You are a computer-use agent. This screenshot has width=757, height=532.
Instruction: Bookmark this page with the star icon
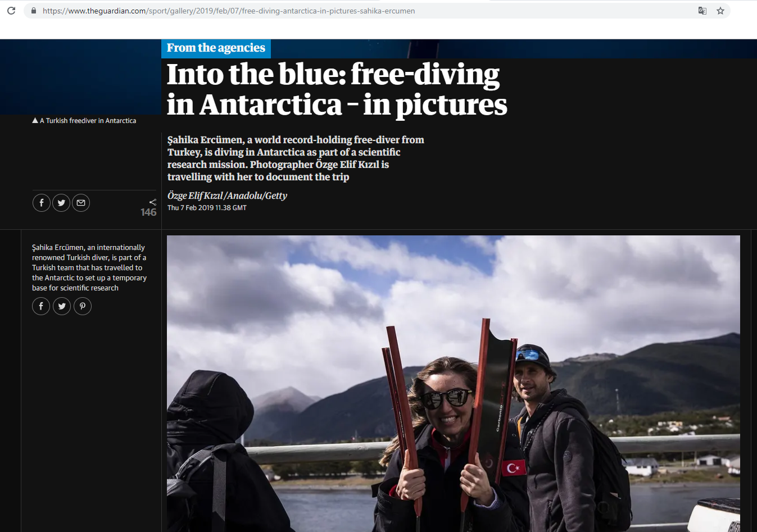pyautogui.click(x=720, y=11)
